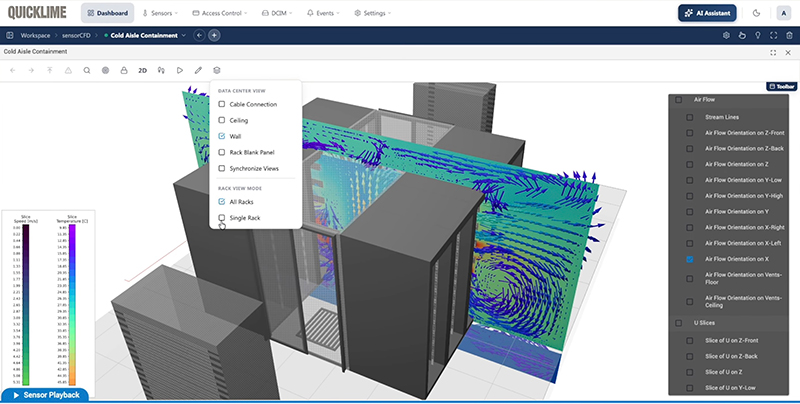800x404 pixels.
Task: Click the back arrow in the viewer toolbar
Action: [13, 70]
